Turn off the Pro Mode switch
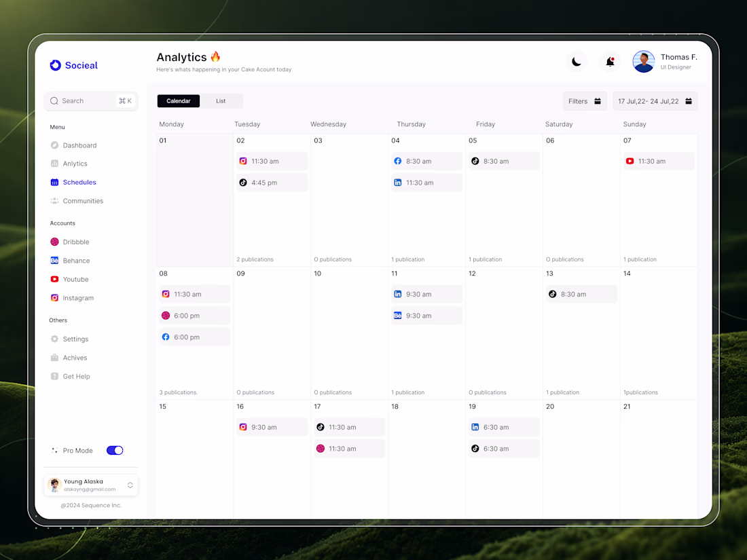The image size is (747, 560). (x=115, y=451)
